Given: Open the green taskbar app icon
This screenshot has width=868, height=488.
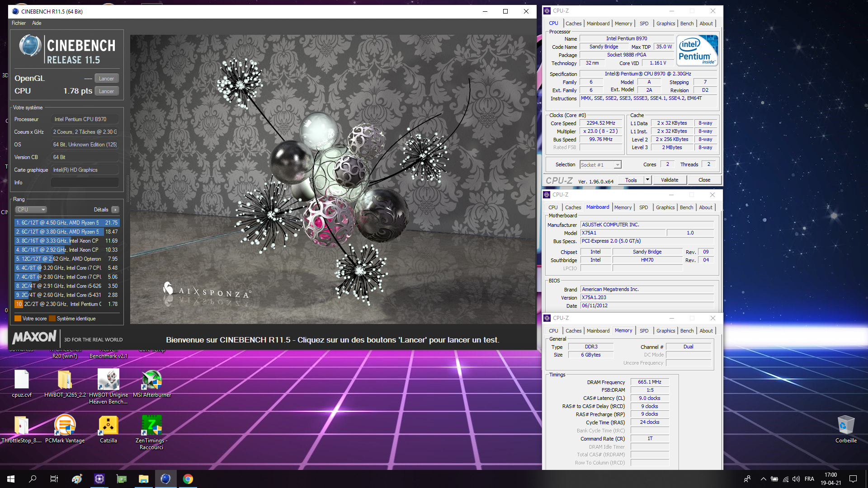Looking at the screenshot, I should point(122,479).
